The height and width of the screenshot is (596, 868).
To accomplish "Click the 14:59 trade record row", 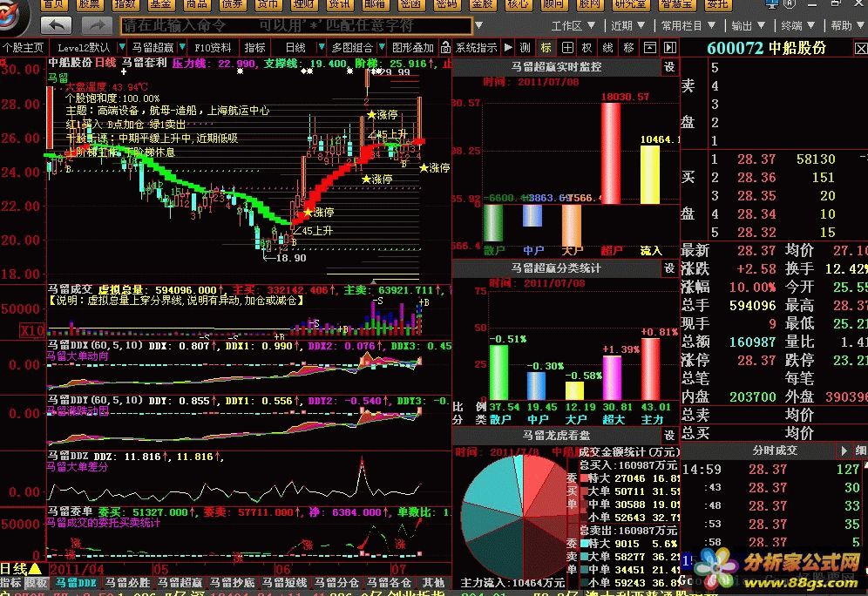I will click(774, 470).
